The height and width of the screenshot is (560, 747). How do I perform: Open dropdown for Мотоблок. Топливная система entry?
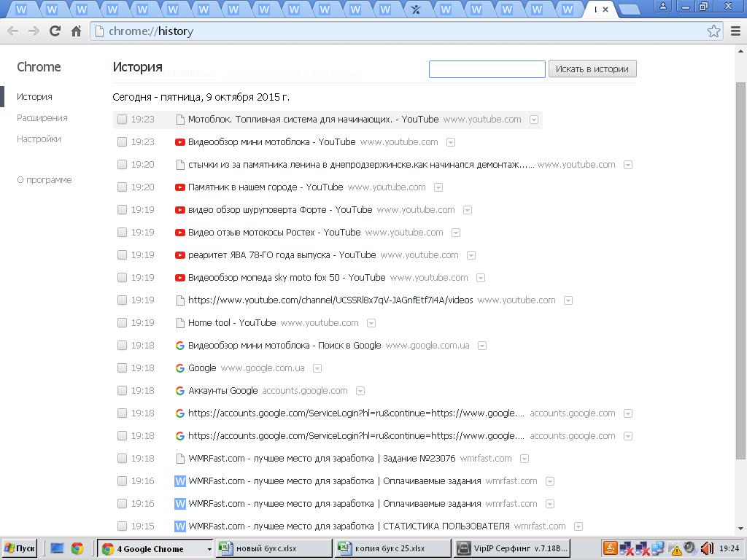point(534,120)
